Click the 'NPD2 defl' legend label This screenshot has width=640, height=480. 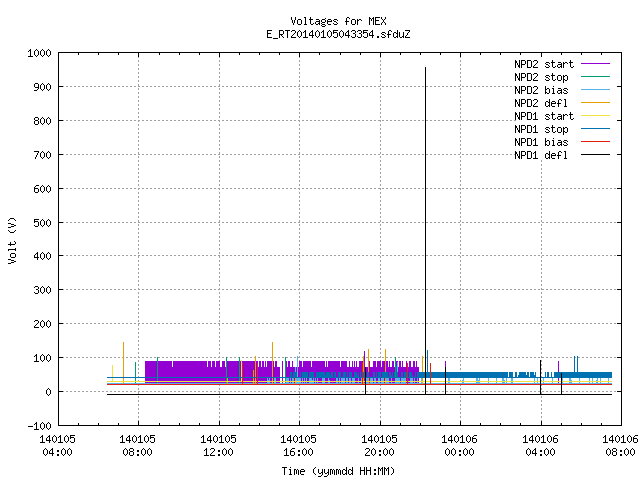pos(541,103)
